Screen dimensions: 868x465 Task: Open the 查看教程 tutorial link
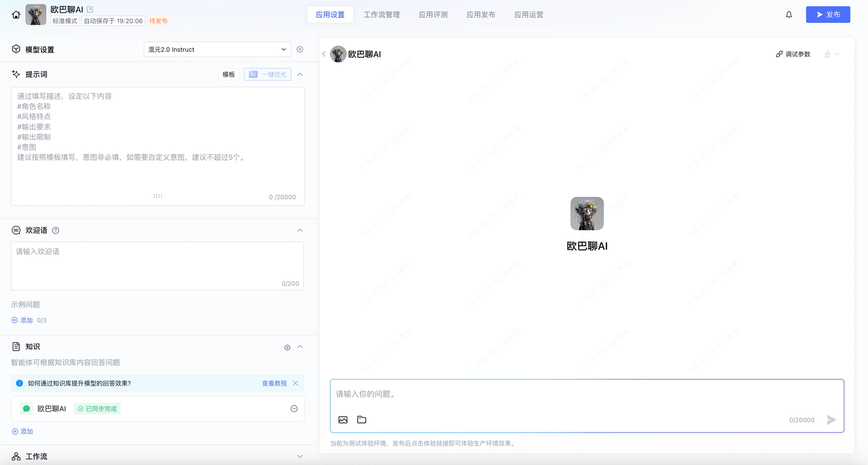pos(274,383)
